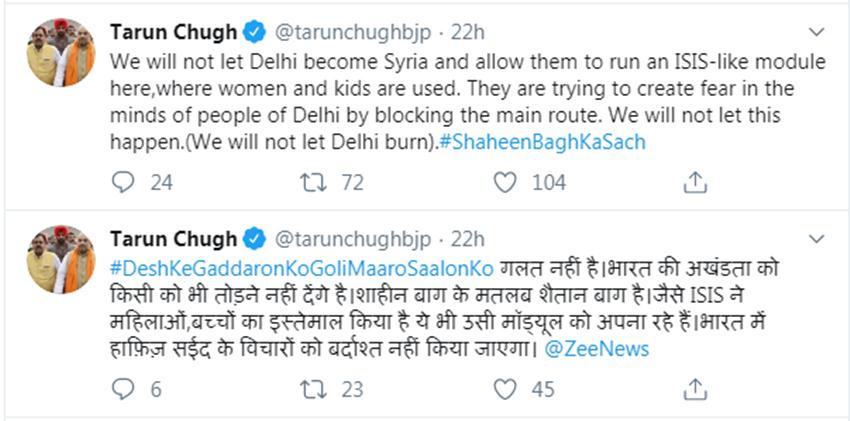Click the verified badge on second tweet

[x=254, y=239]
